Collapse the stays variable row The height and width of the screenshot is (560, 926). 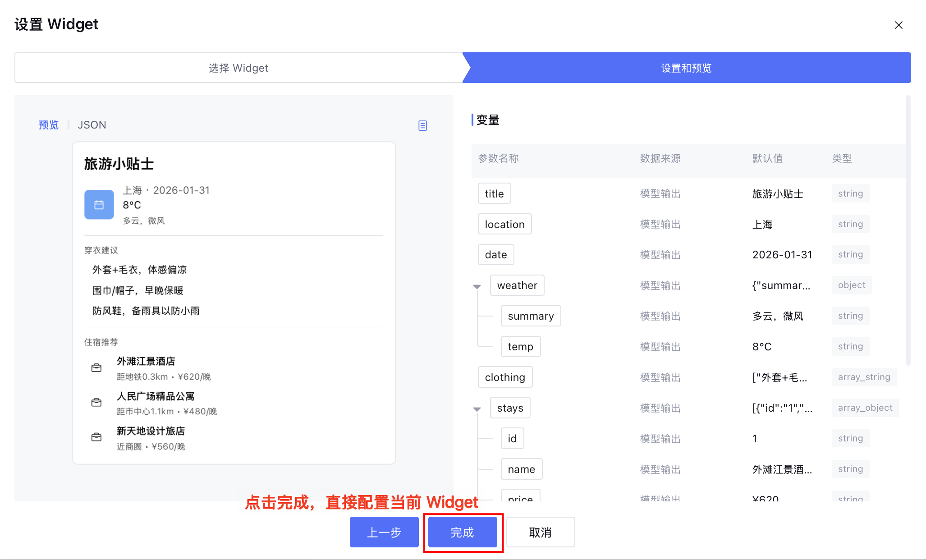click(477, 409)
